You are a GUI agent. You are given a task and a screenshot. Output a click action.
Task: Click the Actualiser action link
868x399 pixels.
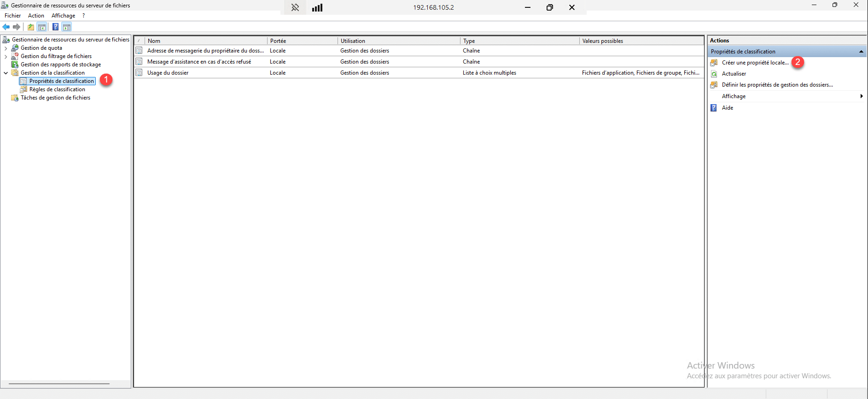[x=734, y=74]
